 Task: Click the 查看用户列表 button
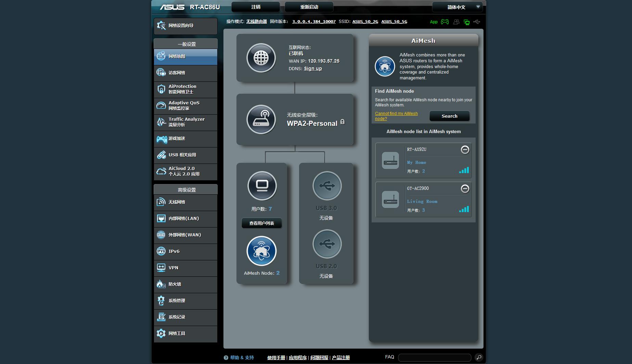[262, 223]
